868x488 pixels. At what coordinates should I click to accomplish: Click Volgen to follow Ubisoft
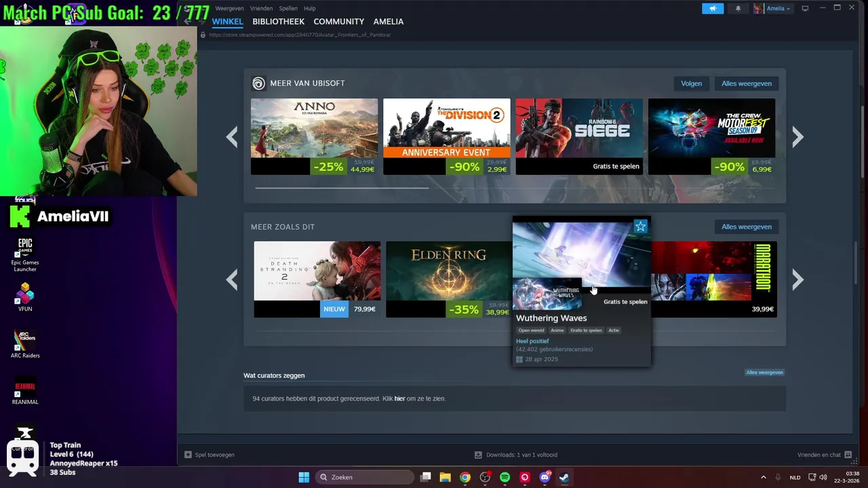(x=691, y=83)
